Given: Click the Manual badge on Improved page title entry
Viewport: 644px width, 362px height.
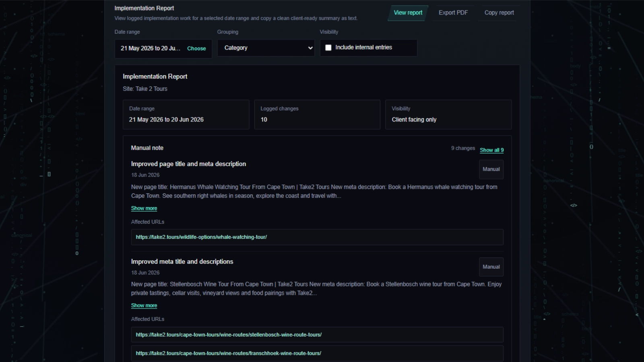Looking at the screenshot, I should [491, 169].
